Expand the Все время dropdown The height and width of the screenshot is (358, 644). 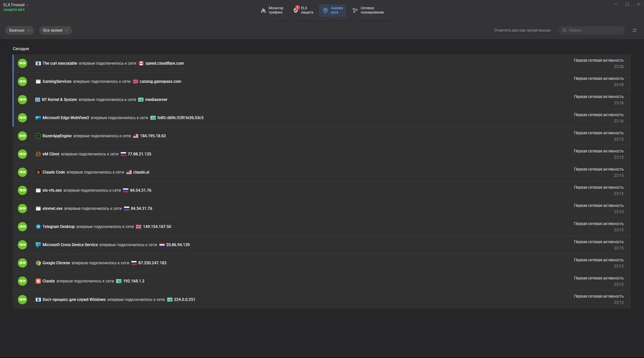click(x=55, y=30)
